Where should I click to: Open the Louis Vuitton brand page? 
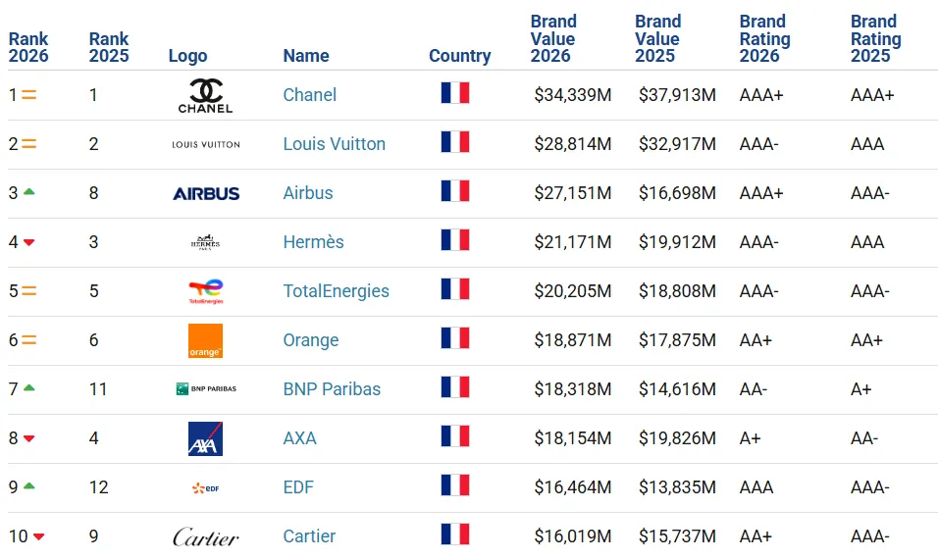pyautogui.click(x=334, y=144)
